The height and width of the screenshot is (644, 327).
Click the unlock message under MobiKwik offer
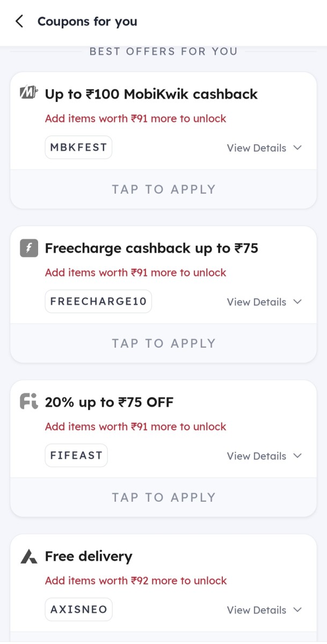(135, 118)
